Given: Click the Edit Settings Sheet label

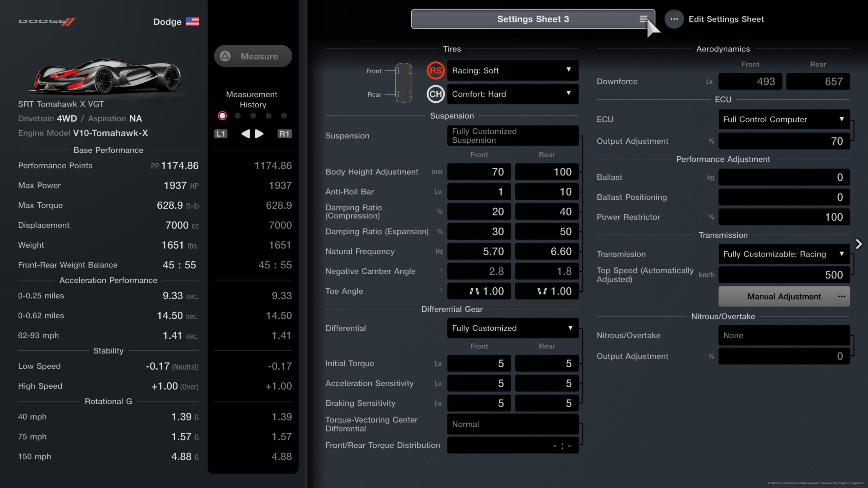Looking at the screenshot, I should tap(726, 19).
